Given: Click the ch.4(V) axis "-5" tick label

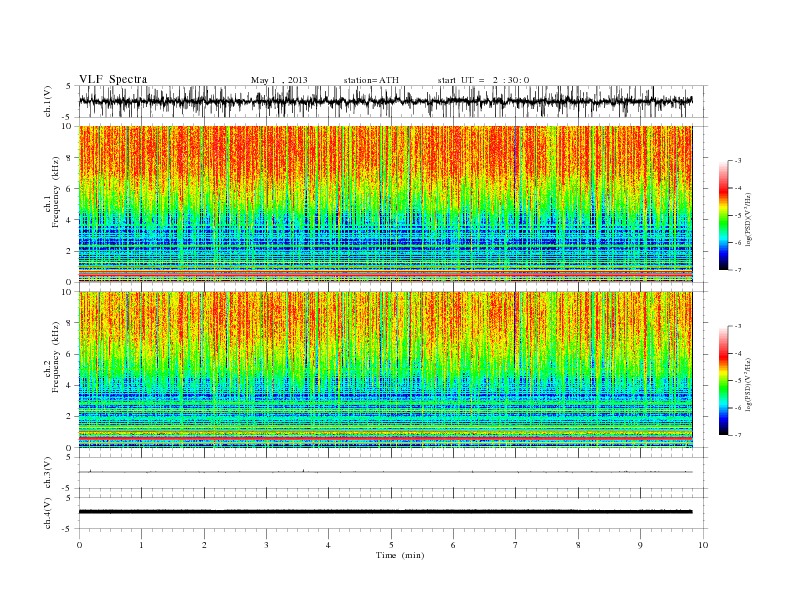Looking at the screenshot, I should pyautogui.click(x=68, y=529).
